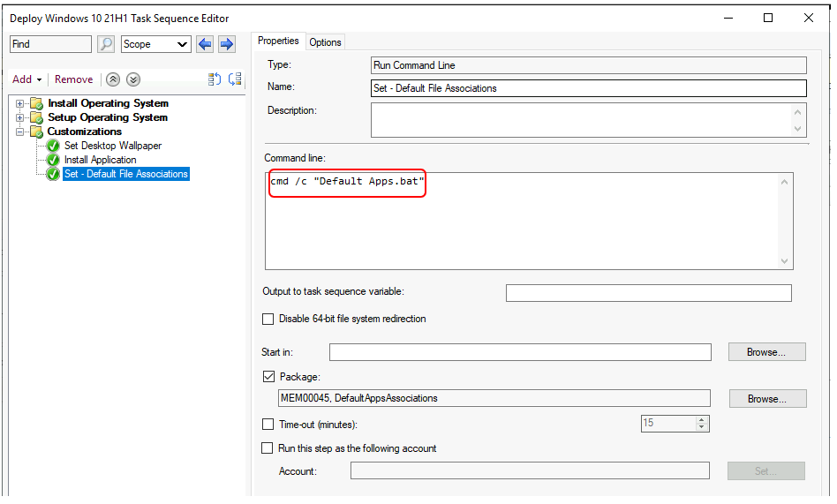This screenshot has width=837, height=504.
Task: Open the Scope dropdown
Action: (x=156, y=44)
